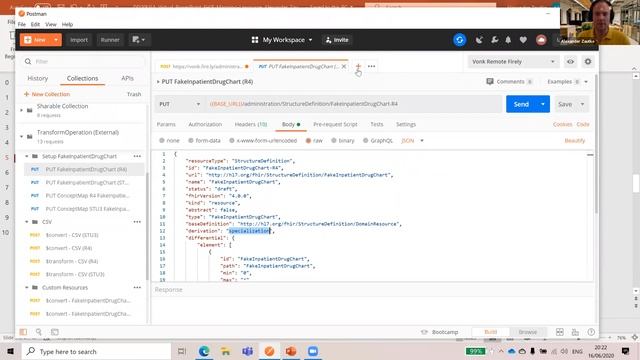Screen dimensions: 640x360
Task: Collapse the Custom Resources folder
Action: click(27, 288)
